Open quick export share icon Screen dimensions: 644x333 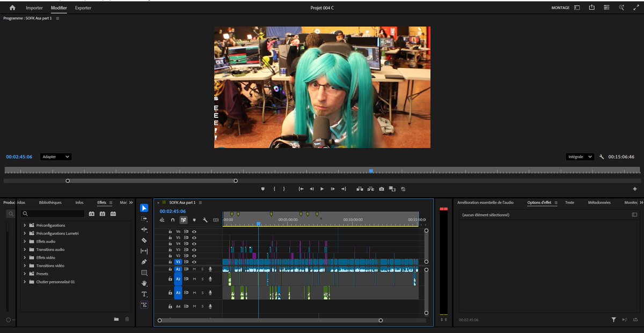[x=591, y=8]
